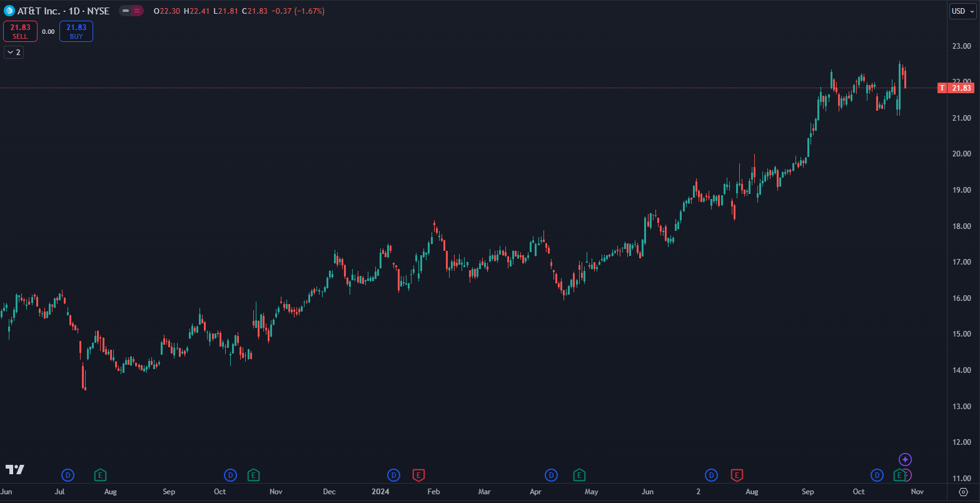This screenshot has width=980, height=503.
Task: Click the 2024 label on time axis
Action: click(380, 492)
